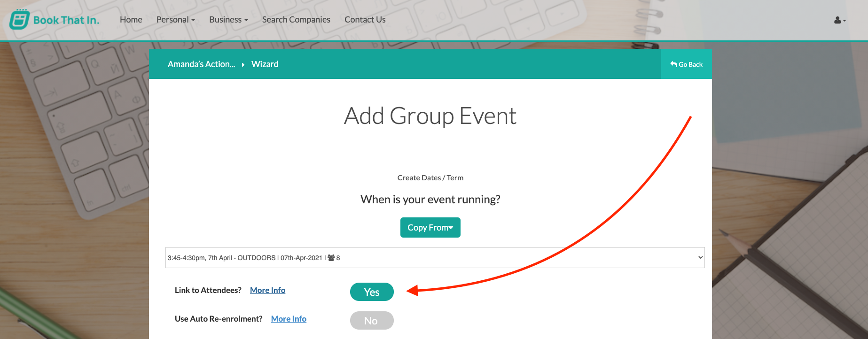Click Amanda's Action breadcrumb link
The height and width of the screenshot is (339, 868).
click(201, 64)
